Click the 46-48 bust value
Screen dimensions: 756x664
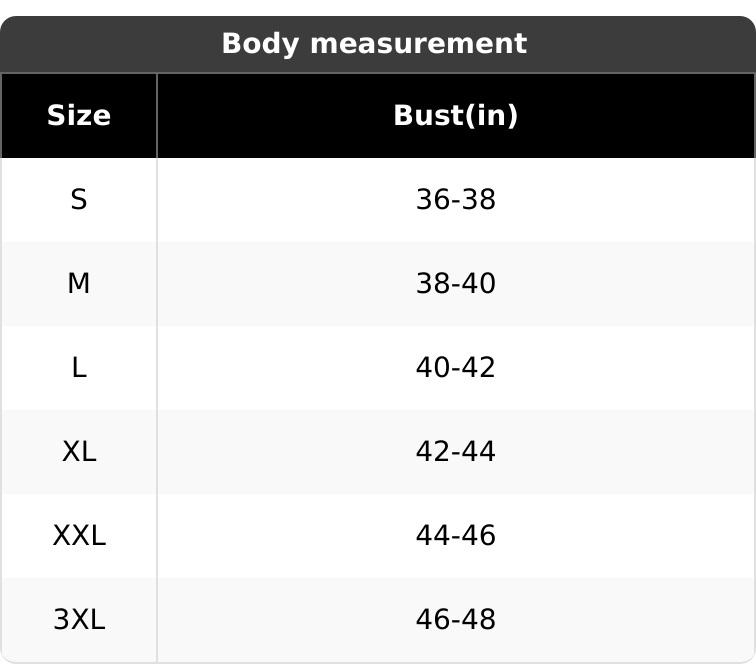[x=455, y=620]
